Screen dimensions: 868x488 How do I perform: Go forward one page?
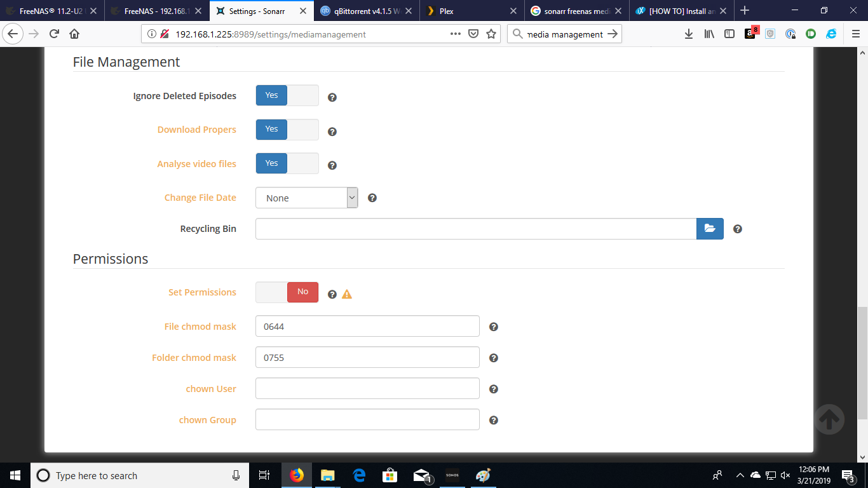click(34, 34)
